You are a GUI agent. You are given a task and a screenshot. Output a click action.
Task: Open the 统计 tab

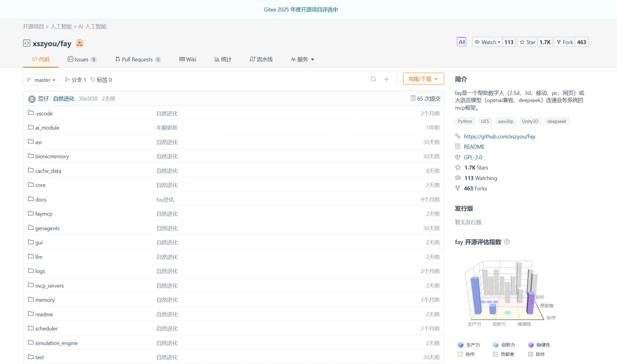pos(223,59)
